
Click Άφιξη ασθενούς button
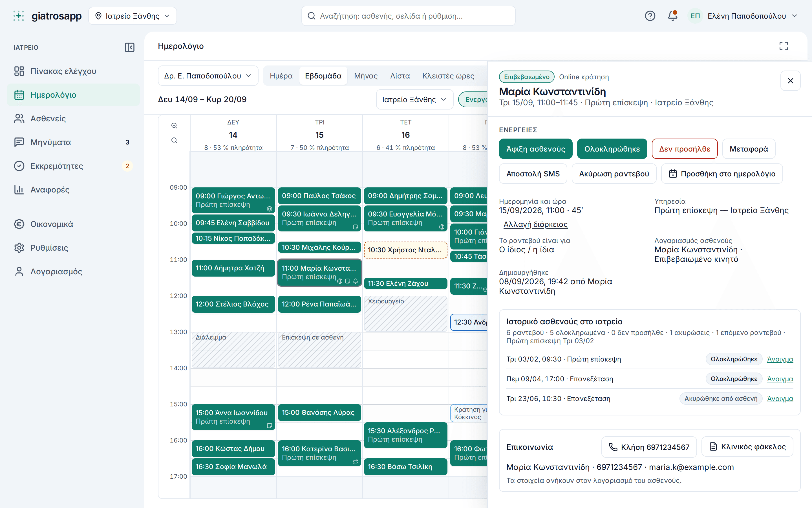tap(535, 149)
